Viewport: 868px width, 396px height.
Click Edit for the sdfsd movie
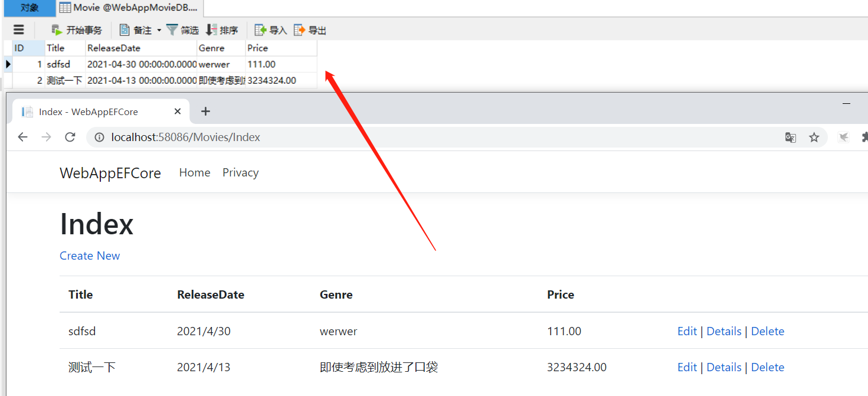click(x=687, y=331)
